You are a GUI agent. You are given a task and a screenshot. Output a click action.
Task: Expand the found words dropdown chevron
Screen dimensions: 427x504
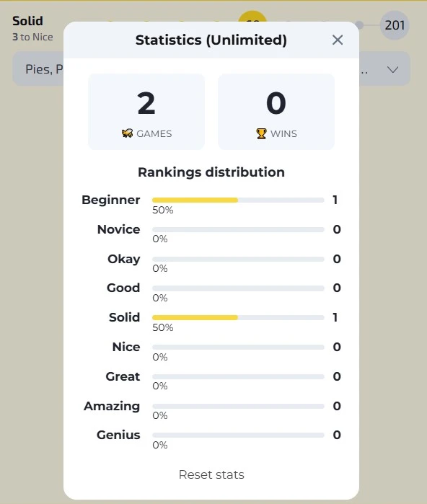[x=392, y=69]
